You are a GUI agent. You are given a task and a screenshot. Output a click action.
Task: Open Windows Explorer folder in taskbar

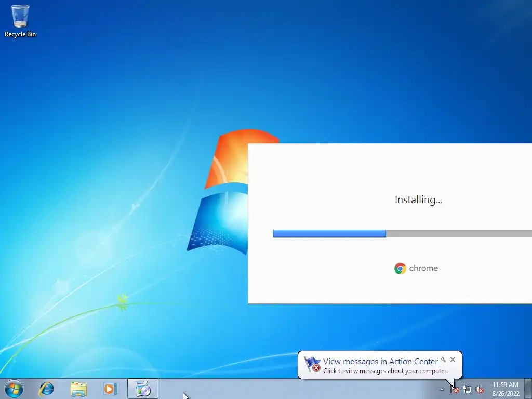pyautogui.click(x=78, y=389)
